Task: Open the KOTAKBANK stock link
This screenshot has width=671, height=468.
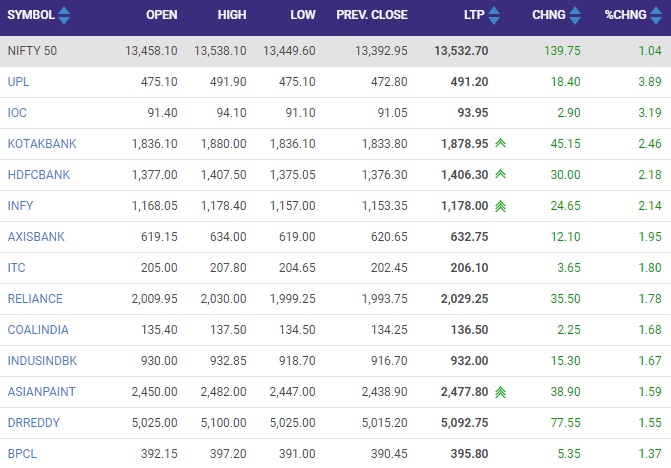Action: pos(42,144)
